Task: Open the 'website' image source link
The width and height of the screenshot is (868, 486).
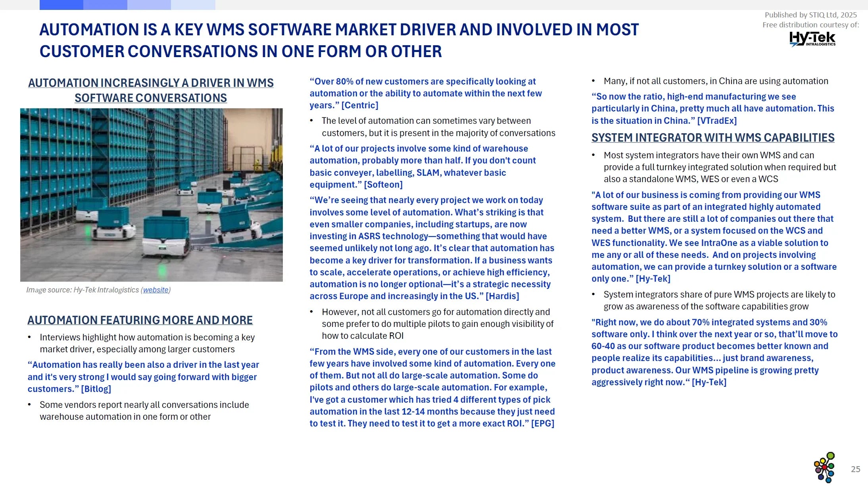Action: (156, 290)
